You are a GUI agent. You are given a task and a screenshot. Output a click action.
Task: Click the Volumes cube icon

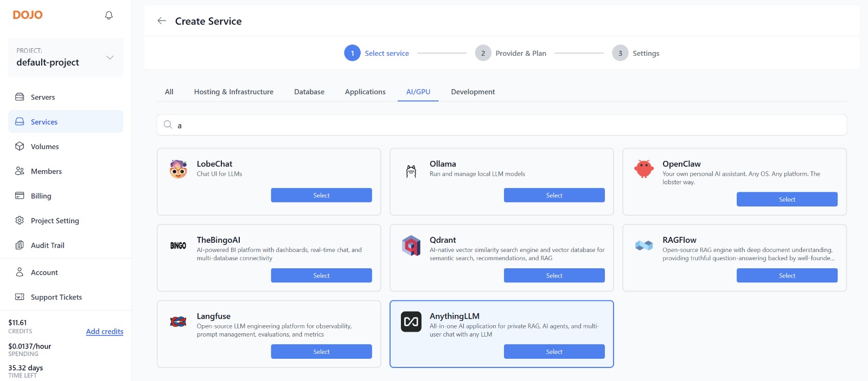tap(20, 146)
